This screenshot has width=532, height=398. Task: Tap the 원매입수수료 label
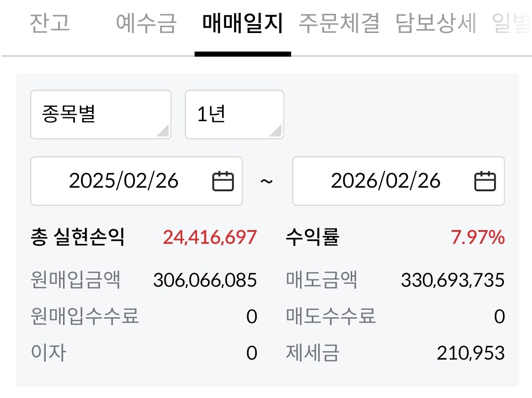click(85, 316)
